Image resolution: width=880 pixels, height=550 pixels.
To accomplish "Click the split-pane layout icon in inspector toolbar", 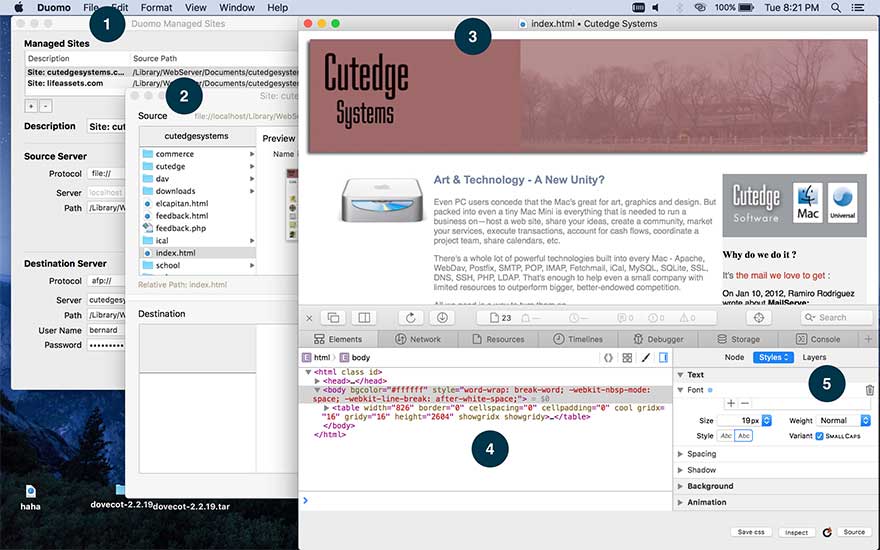I will click(x=364, y=317).
